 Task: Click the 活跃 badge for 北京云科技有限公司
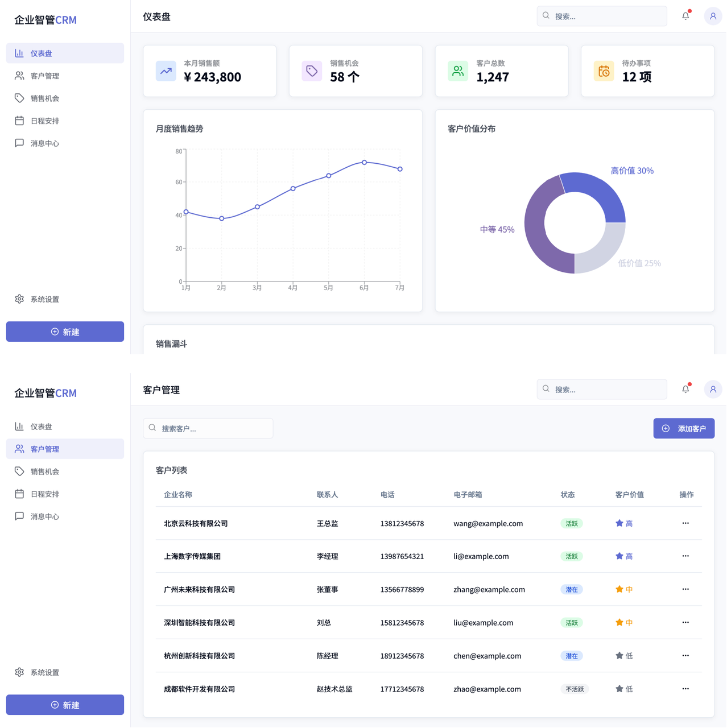[572, 523]
